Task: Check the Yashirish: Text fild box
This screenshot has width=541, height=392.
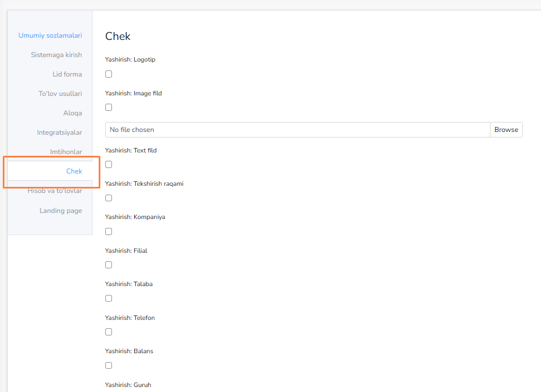Action: [x=109, y=165]
